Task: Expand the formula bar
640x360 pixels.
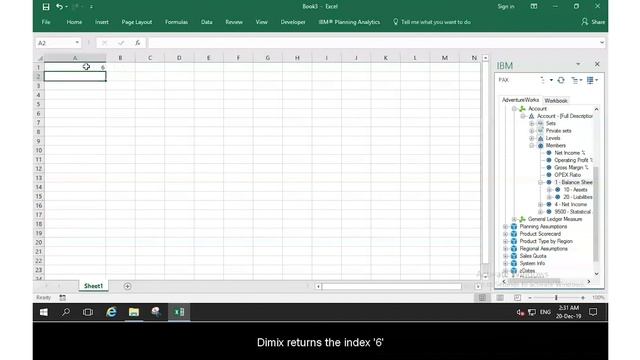Action: coord(602,42)
